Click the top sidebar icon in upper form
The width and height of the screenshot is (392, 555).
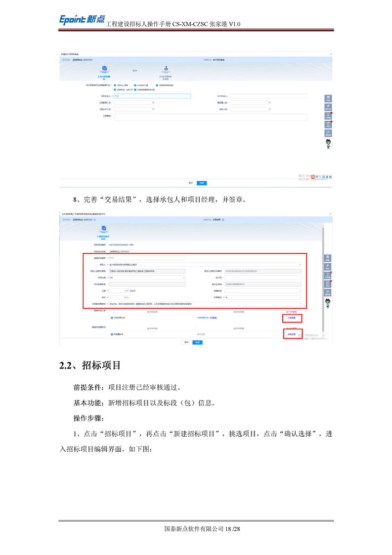pyautogui.click(x=328, y=98)
